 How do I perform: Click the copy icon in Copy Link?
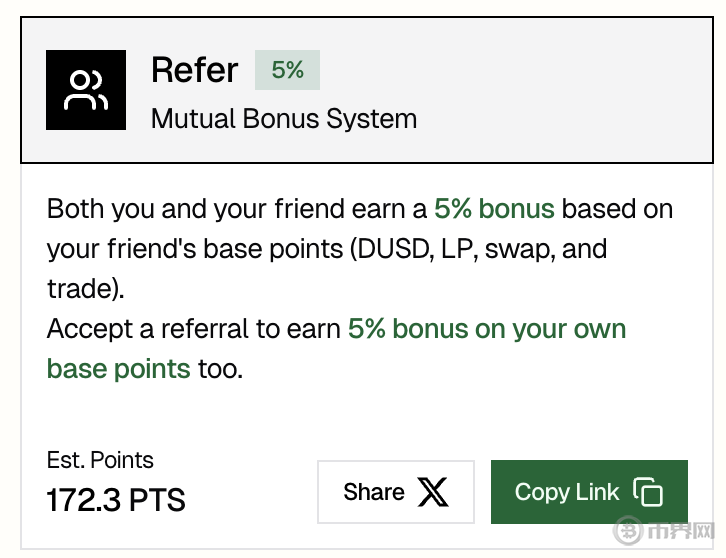pos(648,492)
